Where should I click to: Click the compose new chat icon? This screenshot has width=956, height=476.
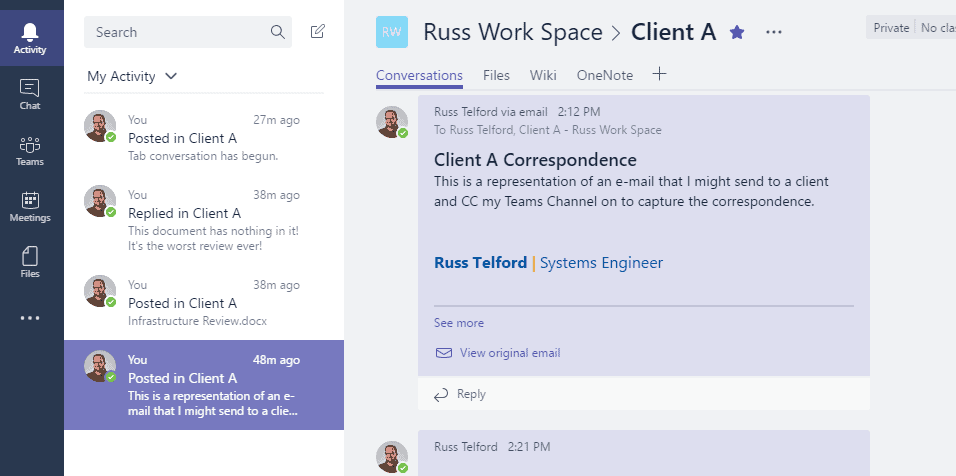point(318,32)
